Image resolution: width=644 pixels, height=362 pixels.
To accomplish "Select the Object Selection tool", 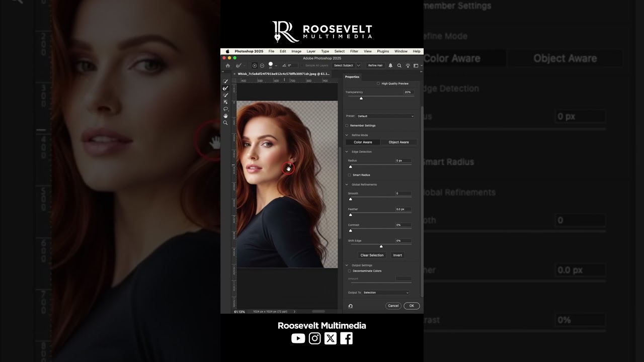I will pos(225,102).
